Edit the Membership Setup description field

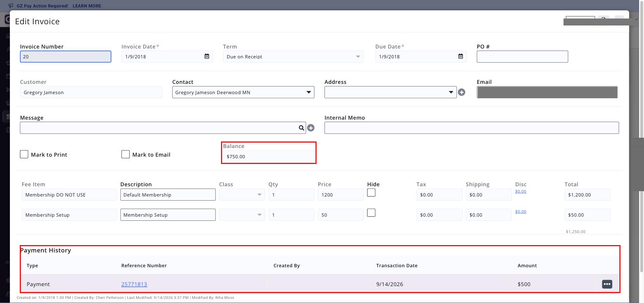coord(168,215)
